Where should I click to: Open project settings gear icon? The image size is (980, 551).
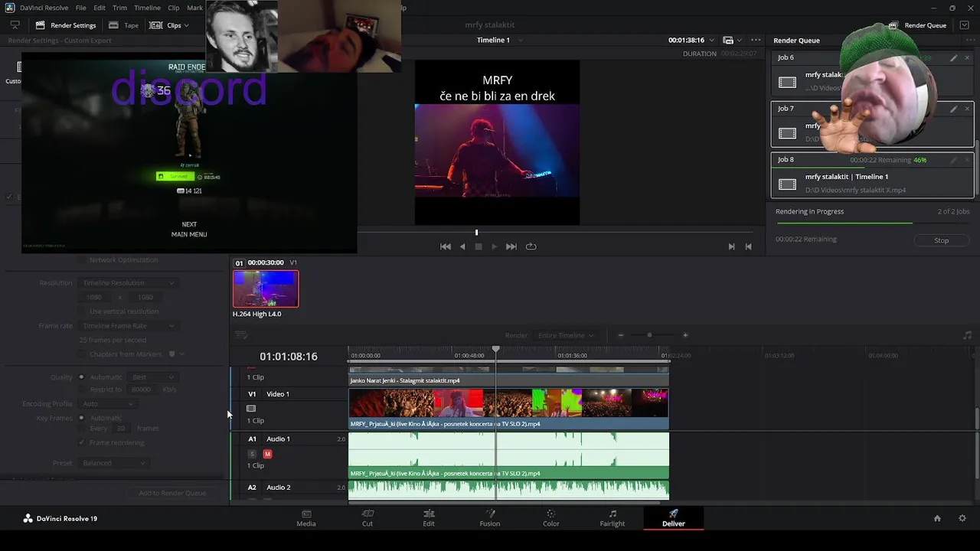click(962, 518)
